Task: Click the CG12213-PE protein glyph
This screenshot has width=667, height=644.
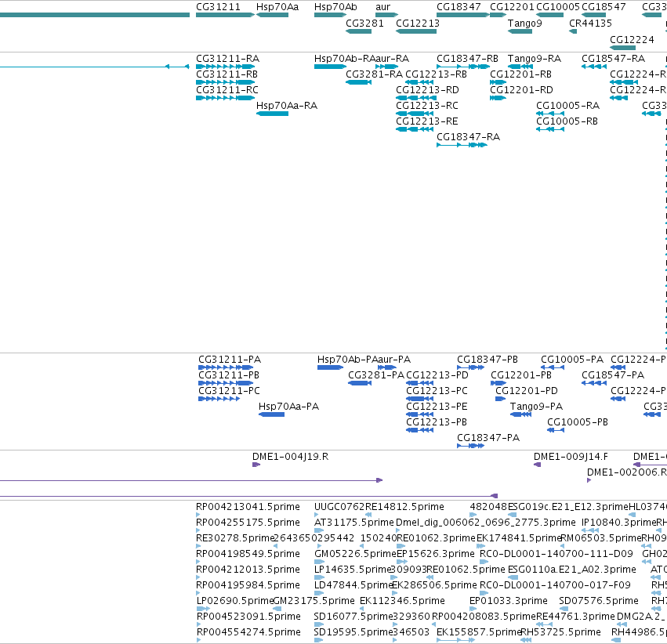Action: click(x=420, y=414)
